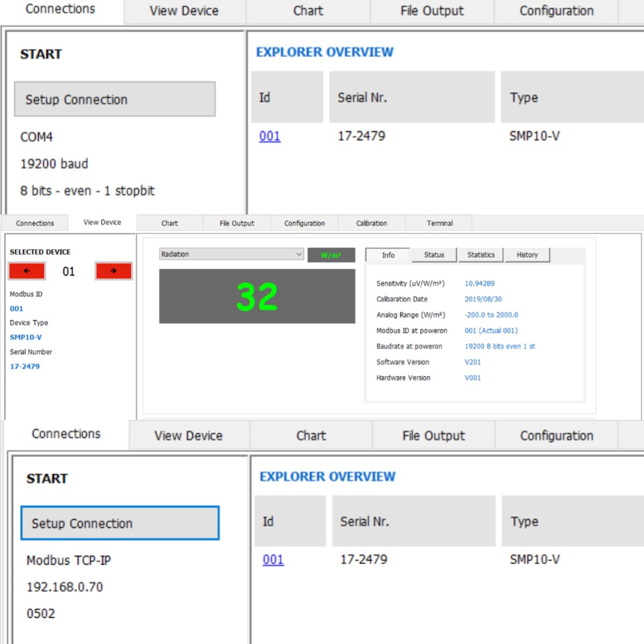
Task: Click Hardware Version value V001
Action: click(x=473, y=378)
